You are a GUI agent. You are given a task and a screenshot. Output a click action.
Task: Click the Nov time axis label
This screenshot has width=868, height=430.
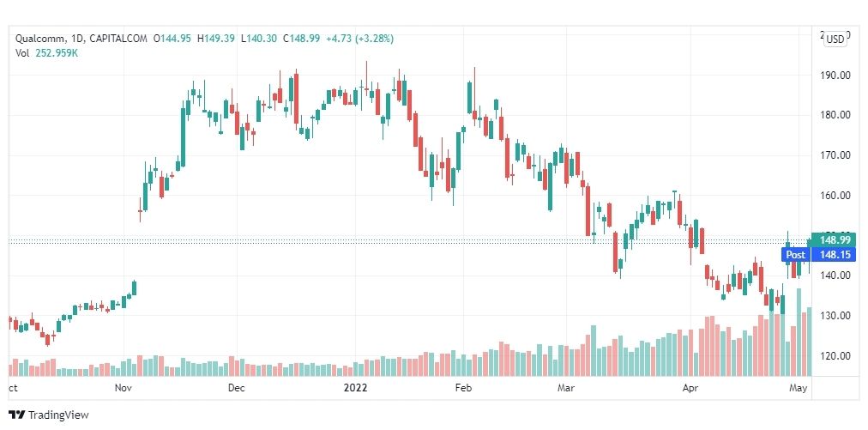[123, 387]
